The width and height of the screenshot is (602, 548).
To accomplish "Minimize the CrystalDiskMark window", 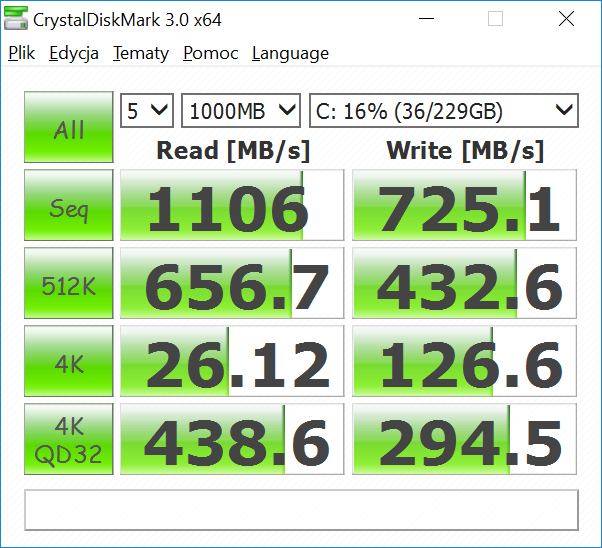I will coord(426,18).
